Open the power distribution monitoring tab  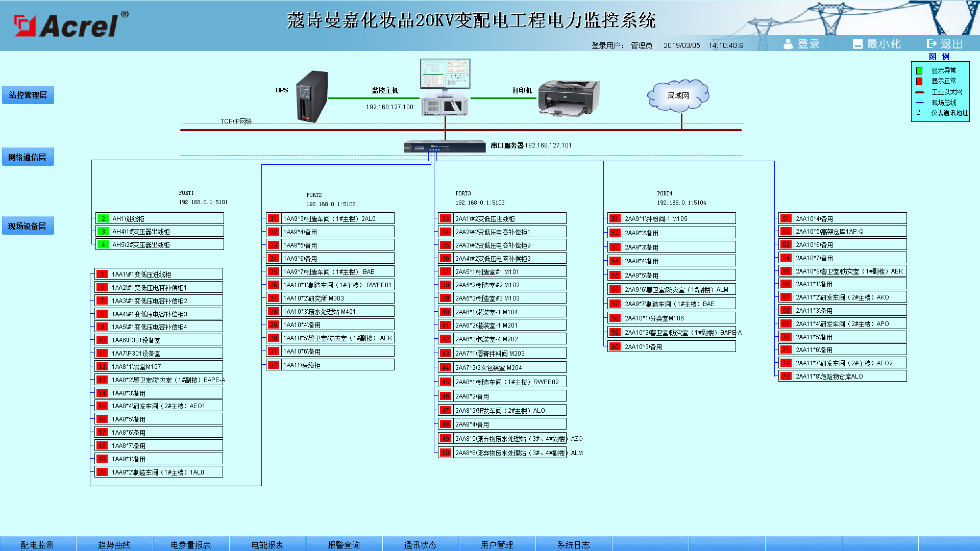click(37, 544)
